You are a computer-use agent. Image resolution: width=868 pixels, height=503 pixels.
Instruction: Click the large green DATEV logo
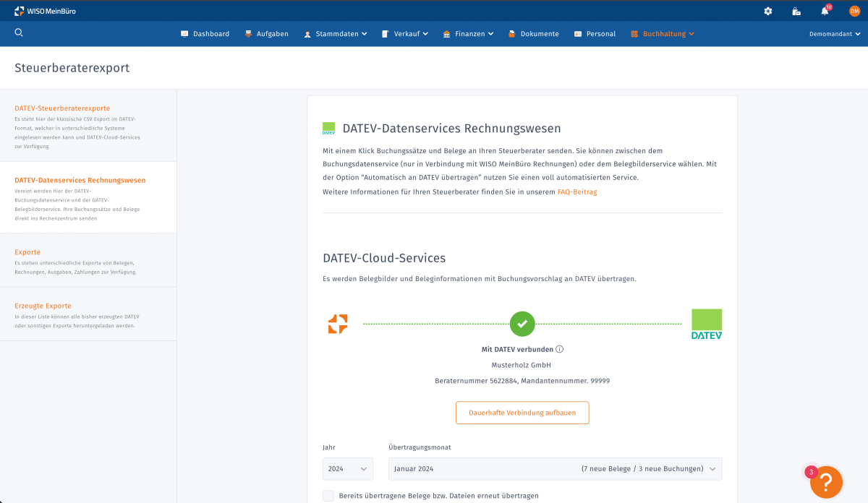point(707,324)
